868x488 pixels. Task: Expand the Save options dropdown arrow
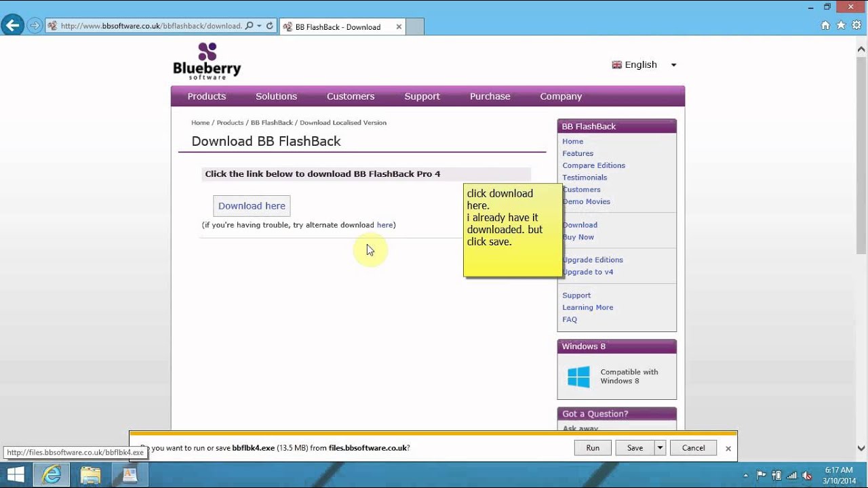(x=659, y=448)
